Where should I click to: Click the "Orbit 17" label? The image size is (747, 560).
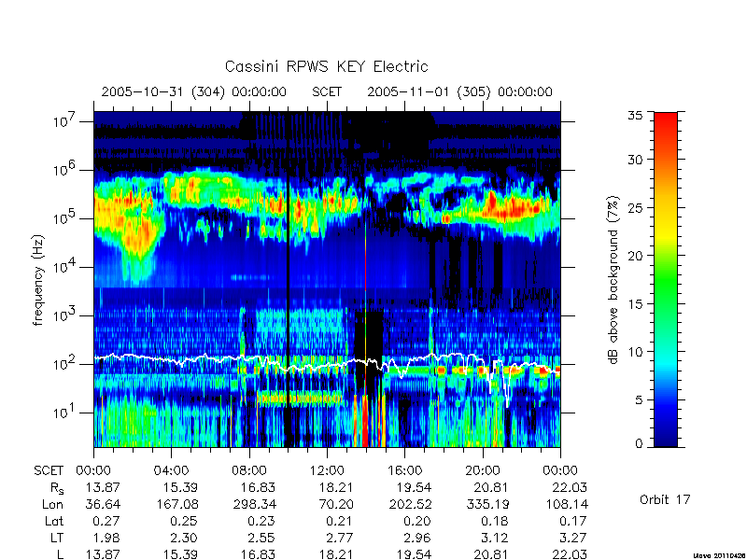(665, 499)
